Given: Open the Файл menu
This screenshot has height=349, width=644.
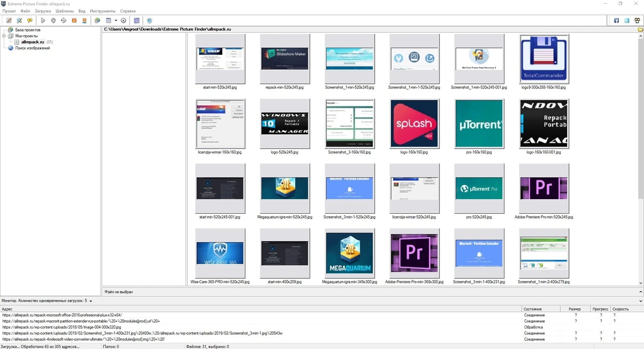Looking at the screenshot, I should pyautogui.click(x=25, y=11).
